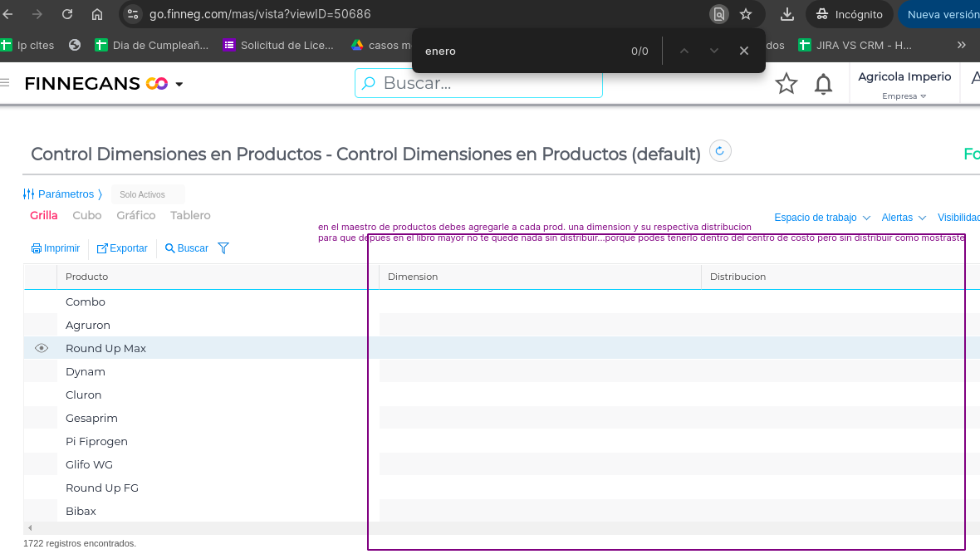Switch to the Grilla tab
The width and height of the screenshot is (980, 554).
(44, 215)
